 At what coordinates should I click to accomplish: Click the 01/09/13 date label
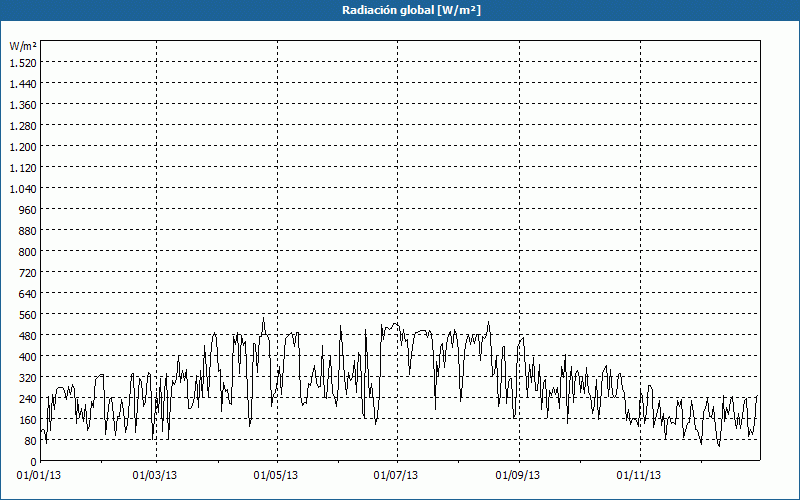tap(517, 476)
